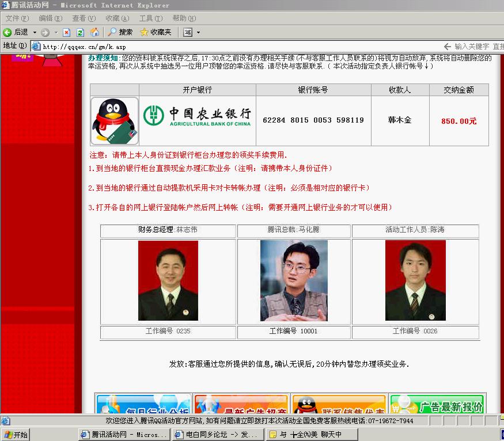Click the 广告最新报价 green banner
This screenshot has width=504, height=441.
[x=437, y=405]
